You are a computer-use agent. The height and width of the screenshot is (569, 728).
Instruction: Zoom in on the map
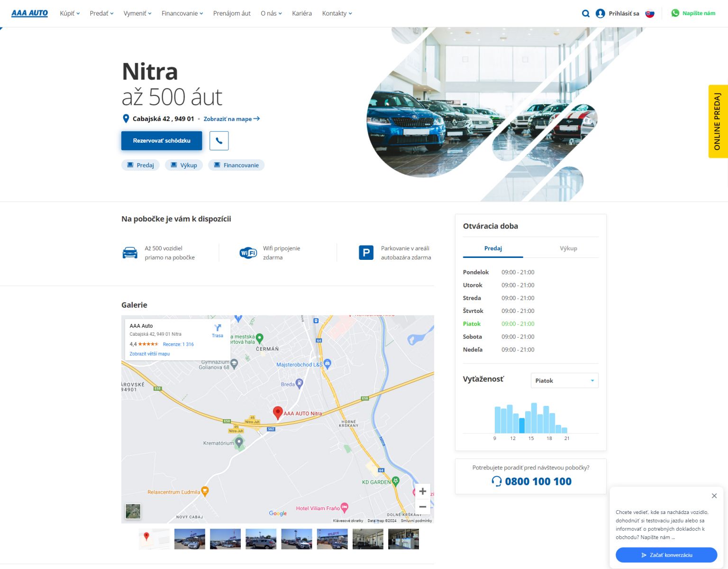pyautogui.click(x=422, y=491)
